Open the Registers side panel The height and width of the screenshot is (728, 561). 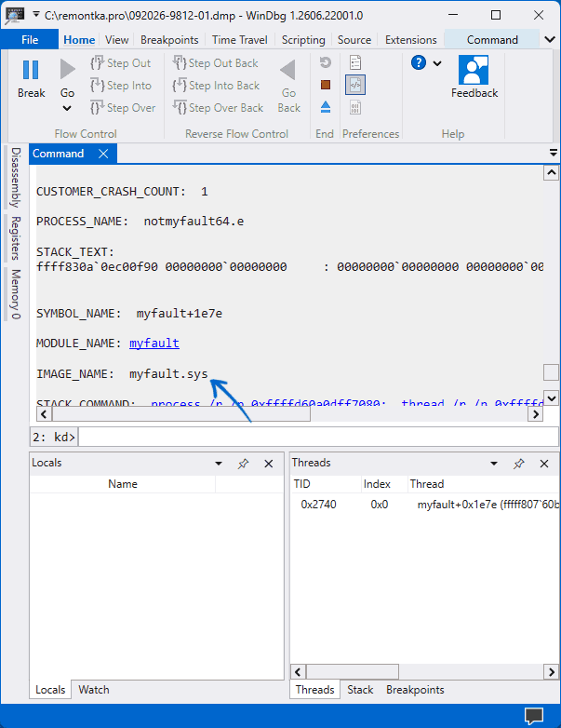16,238
